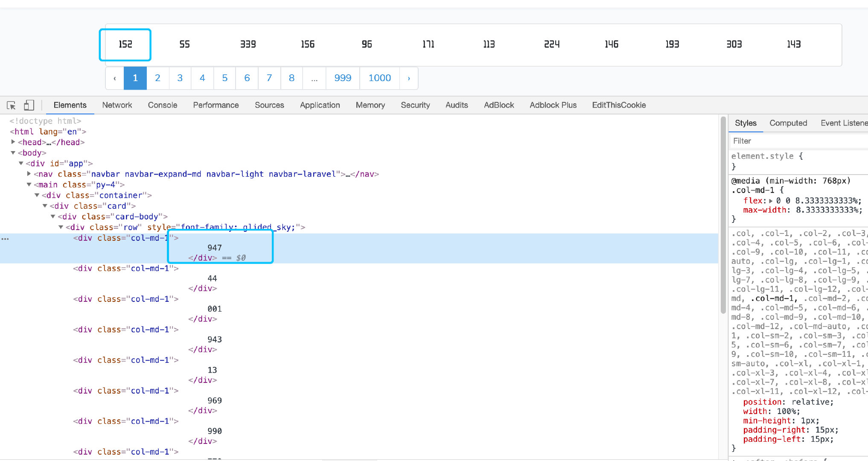Open the Computed styles tab

[788, 123]
